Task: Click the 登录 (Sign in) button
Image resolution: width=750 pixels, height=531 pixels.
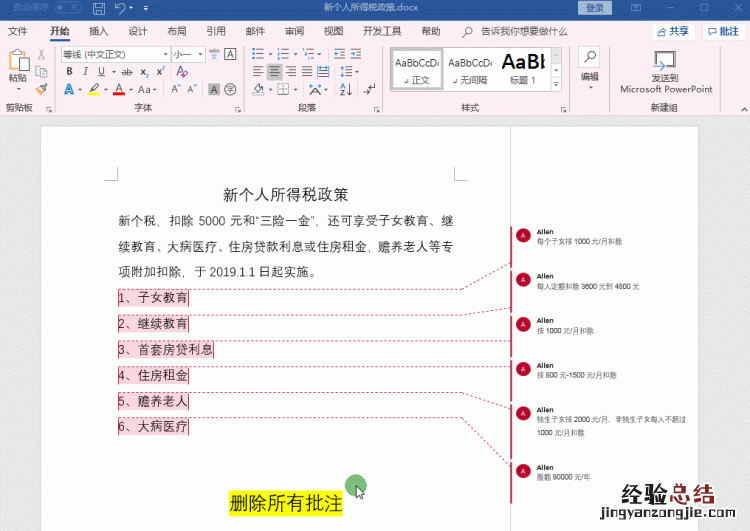Action: [x=595, y=8]
